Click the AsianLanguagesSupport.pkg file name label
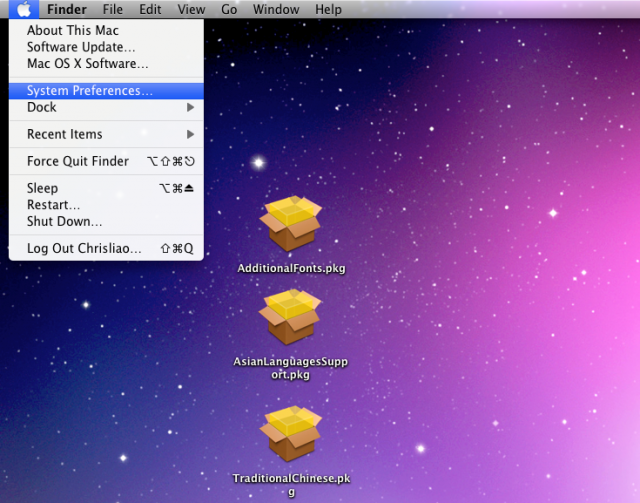The image size is (640, 503). point(291,368)
